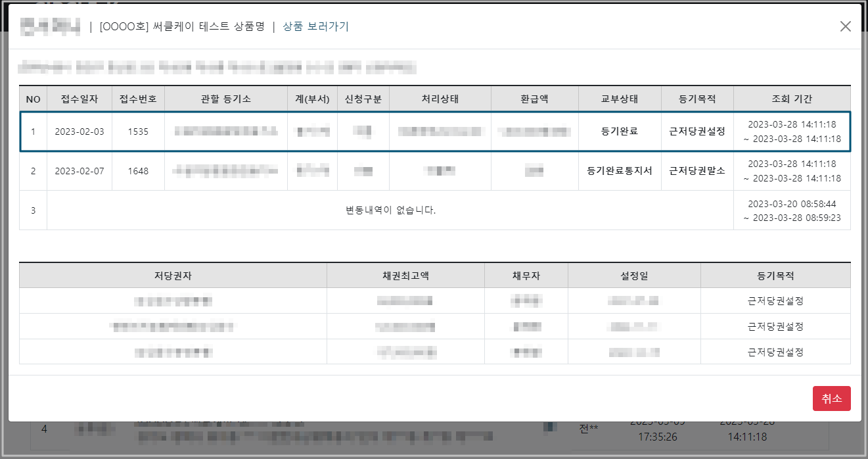Click the 변동내역이 없습니다. row
This screenshot has height=459, width=868.
coord(390,210)
